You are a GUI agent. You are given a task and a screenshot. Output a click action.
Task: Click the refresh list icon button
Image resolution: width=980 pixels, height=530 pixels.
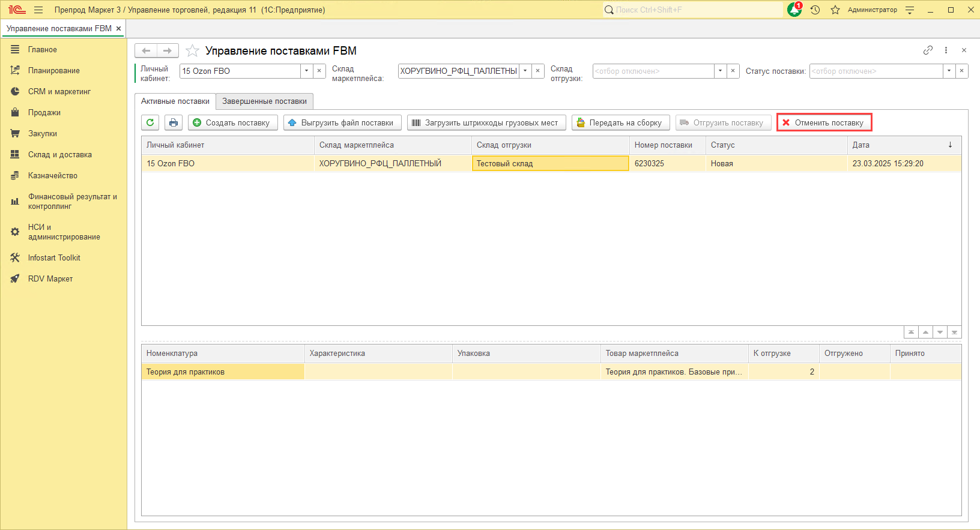[x=150, y=122]
